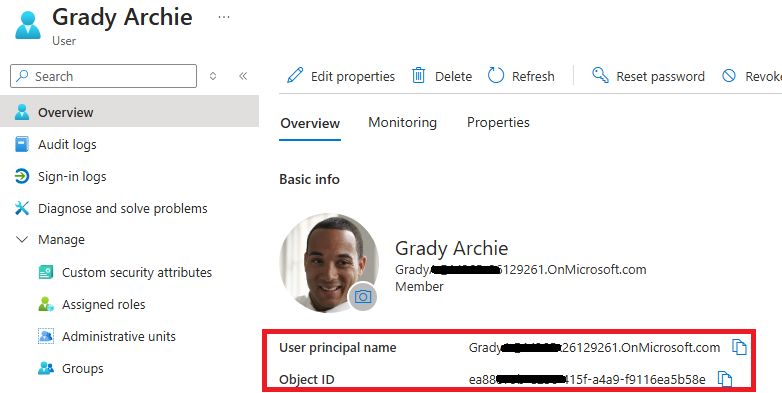Click the Delete trash can icon
The image size is (782, 393).
(418, 76)
